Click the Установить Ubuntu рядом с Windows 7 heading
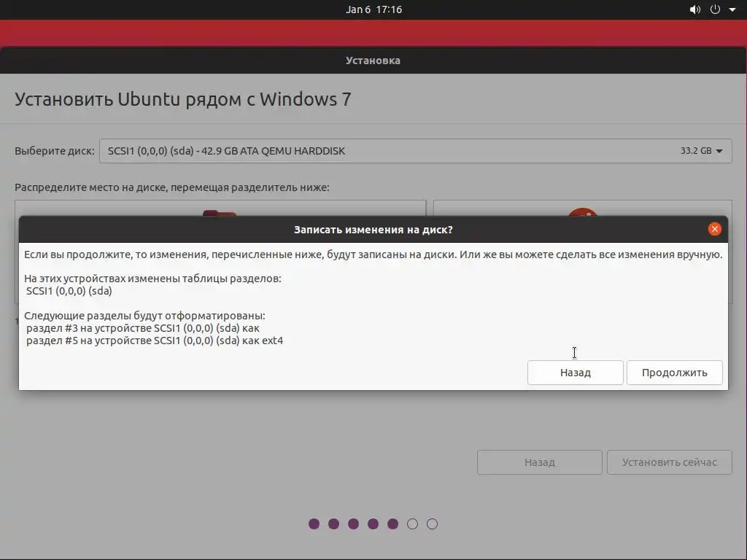Image resolution: width=747 pixels, height=560 pixels. (x=183, y=99)
